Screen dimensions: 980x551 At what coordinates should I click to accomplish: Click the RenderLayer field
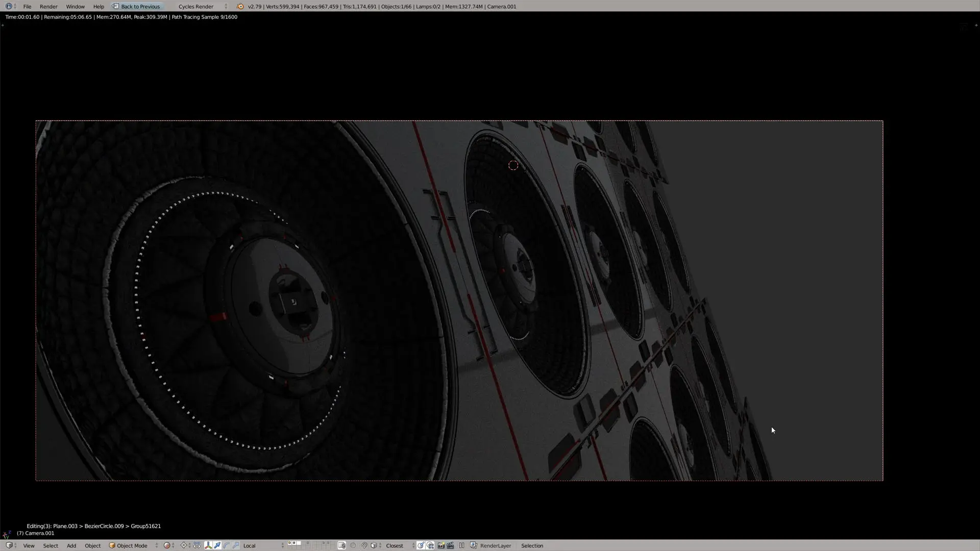click(x=496, y=545)
